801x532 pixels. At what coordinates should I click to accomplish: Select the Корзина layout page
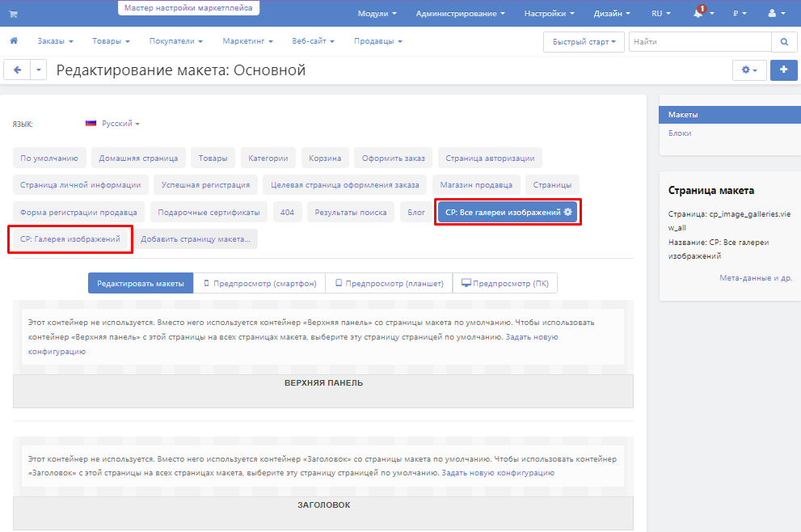[x=325, y=158]
